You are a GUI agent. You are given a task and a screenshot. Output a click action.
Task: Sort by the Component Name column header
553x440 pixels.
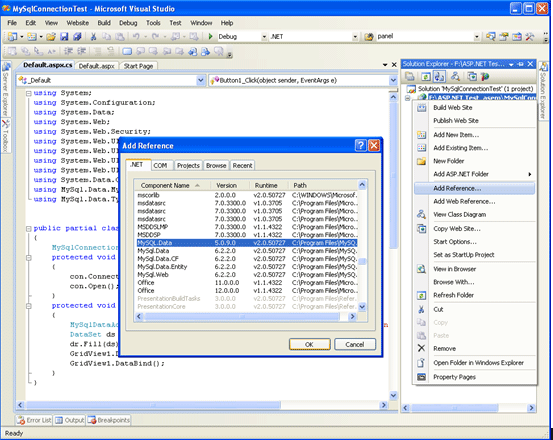point(172,185)
